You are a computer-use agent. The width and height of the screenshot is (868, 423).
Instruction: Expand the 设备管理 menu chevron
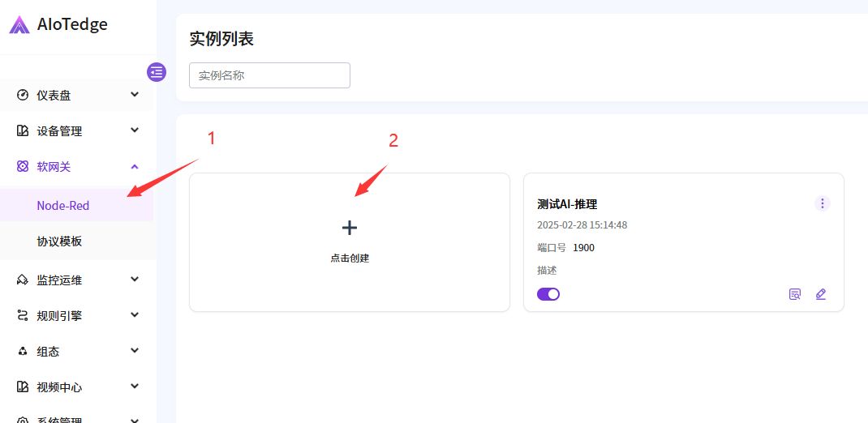135,130
